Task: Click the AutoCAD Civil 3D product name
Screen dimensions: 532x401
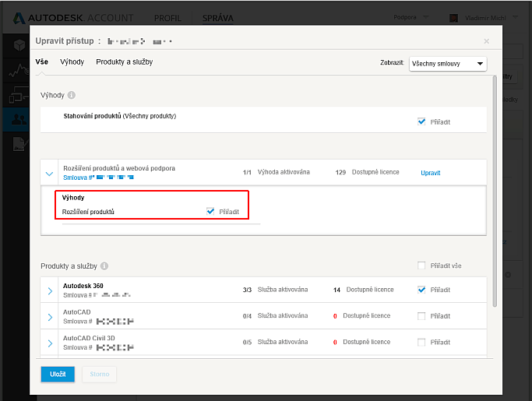Action: click(89, 338)
